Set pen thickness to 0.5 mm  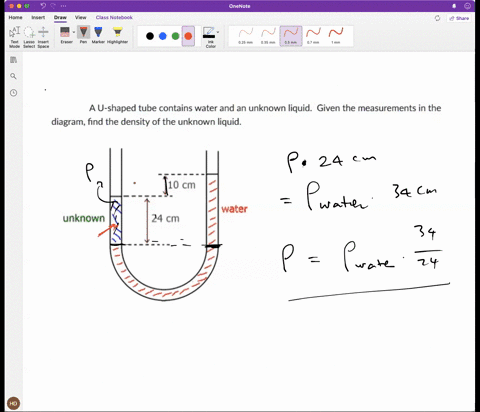point(291,36)
